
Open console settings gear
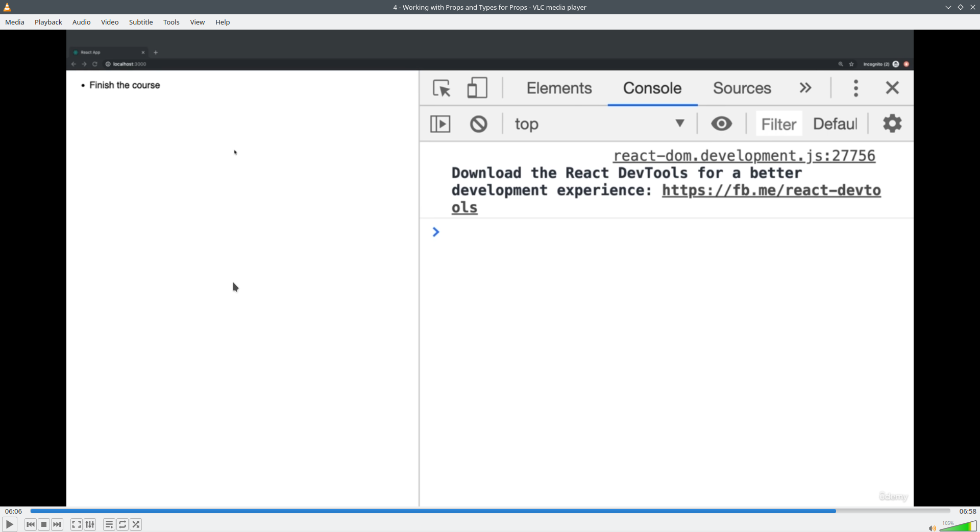pyautogui.click(x=892, y=124)
